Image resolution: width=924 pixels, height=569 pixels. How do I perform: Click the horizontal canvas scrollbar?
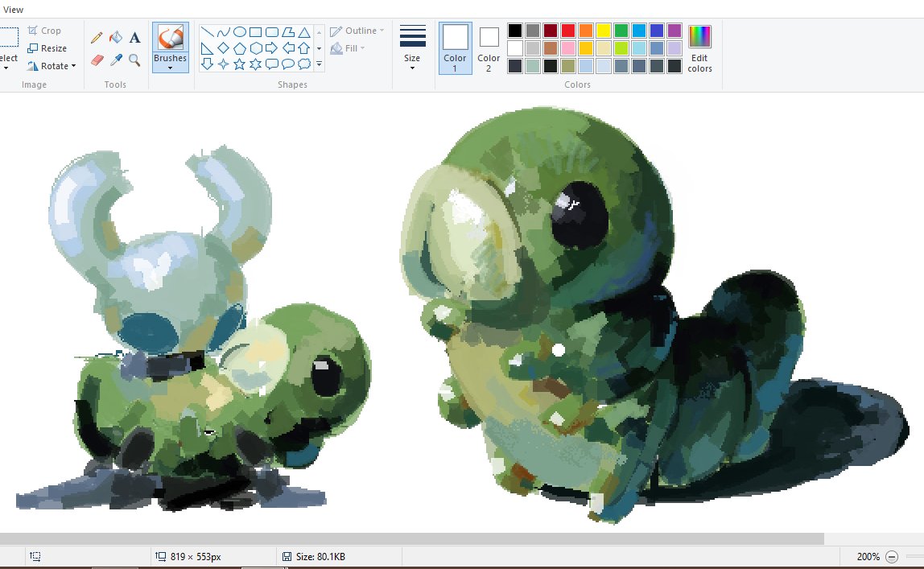point(411,538)
